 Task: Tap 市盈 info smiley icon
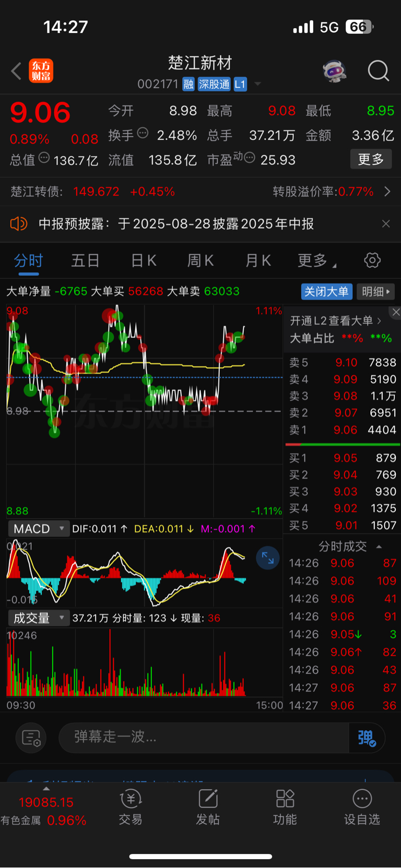tap(250, 157)
